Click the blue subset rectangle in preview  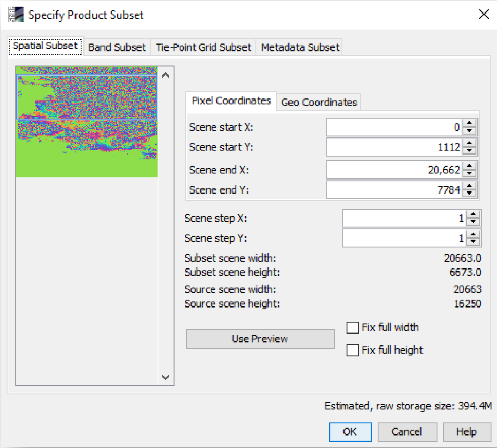tap(86, 97)
